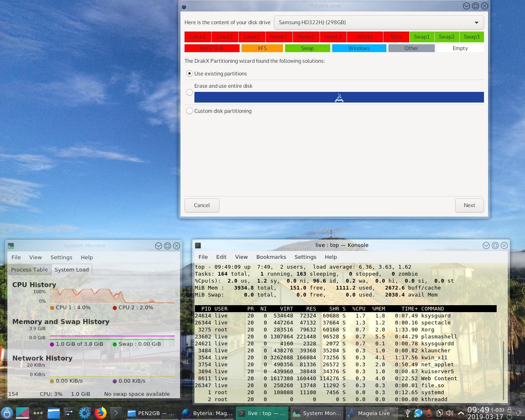
Task: Open the Mageia application launcher menu
Action: pyautogui.click(x=7, y=413)
